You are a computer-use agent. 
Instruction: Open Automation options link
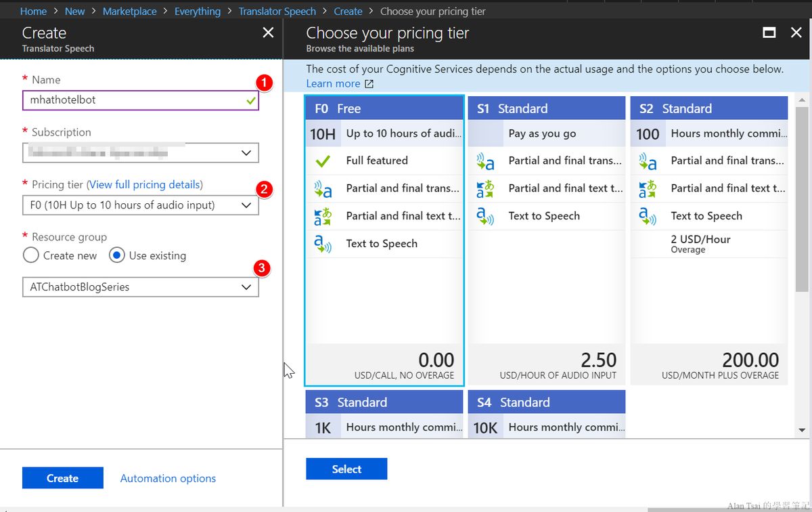tap(168, 478)
